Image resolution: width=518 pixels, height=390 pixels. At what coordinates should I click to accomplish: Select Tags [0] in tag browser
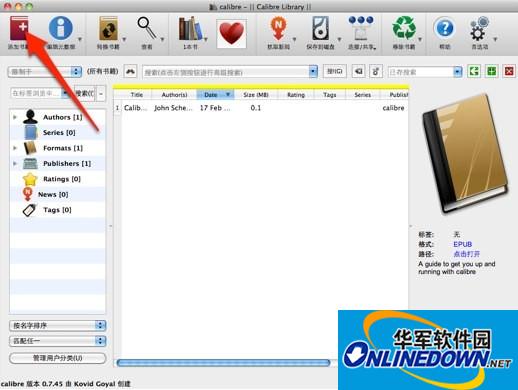pos(57,210)
